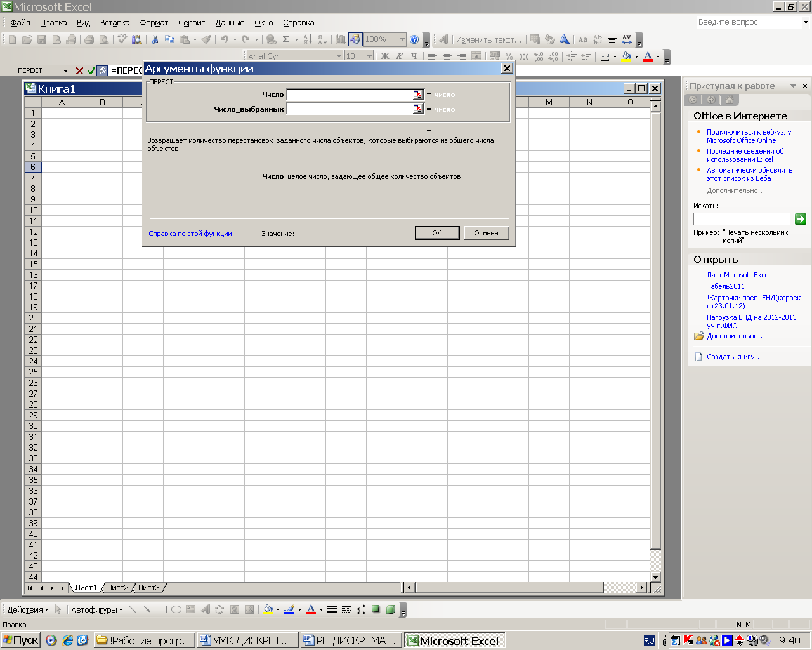
Task: Click the Increase Indent icon
Action: 586,56
